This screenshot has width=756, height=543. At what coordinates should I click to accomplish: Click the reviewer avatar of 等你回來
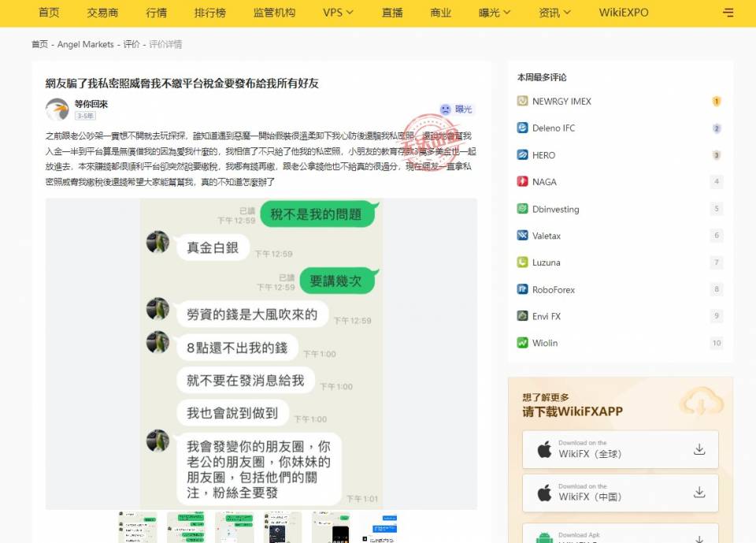click(x=57, y=109)
